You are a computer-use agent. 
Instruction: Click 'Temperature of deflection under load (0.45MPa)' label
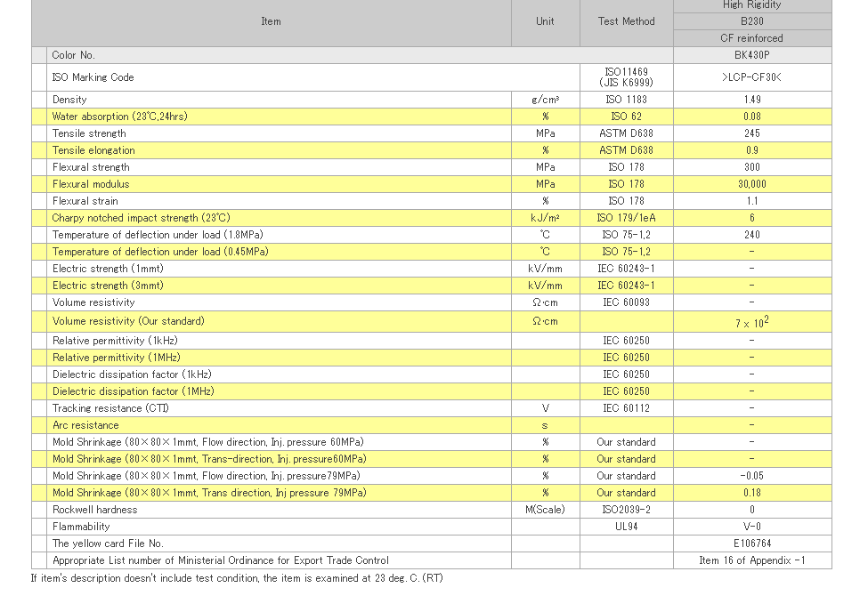160,252
